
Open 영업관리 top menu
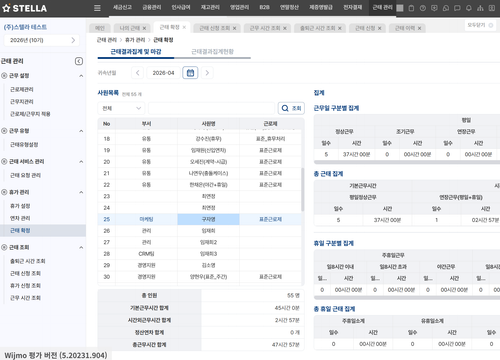pos(239,7)
